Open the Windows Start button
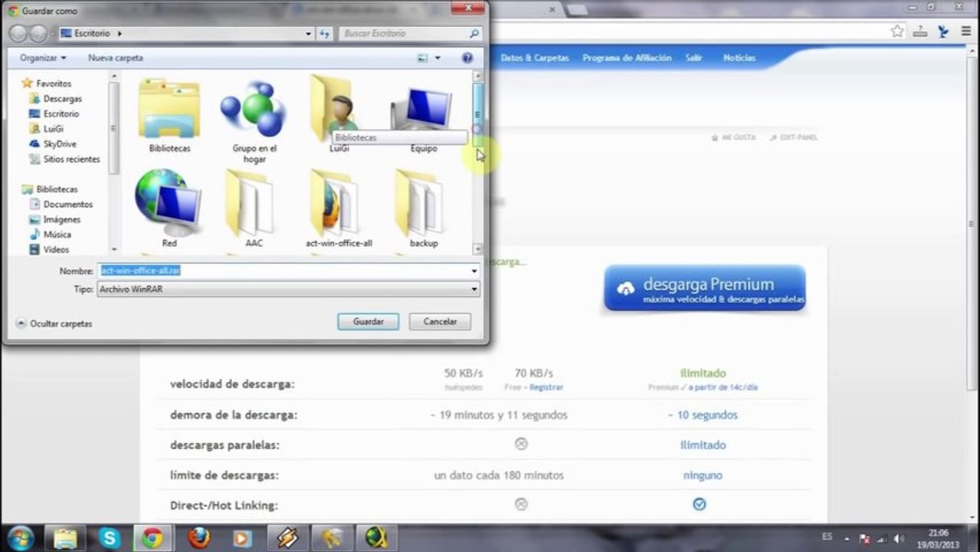 click(x=20, y=537)
